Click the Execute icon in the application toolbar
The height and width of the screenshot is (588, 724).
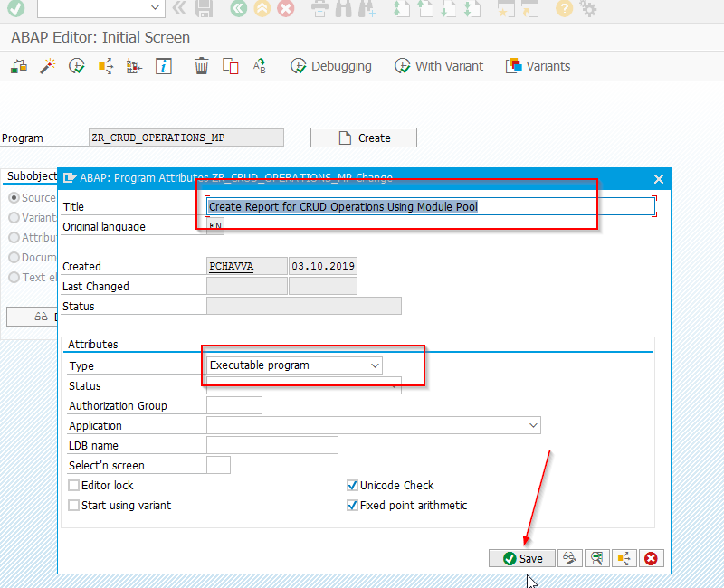click(x=76, y=65)
